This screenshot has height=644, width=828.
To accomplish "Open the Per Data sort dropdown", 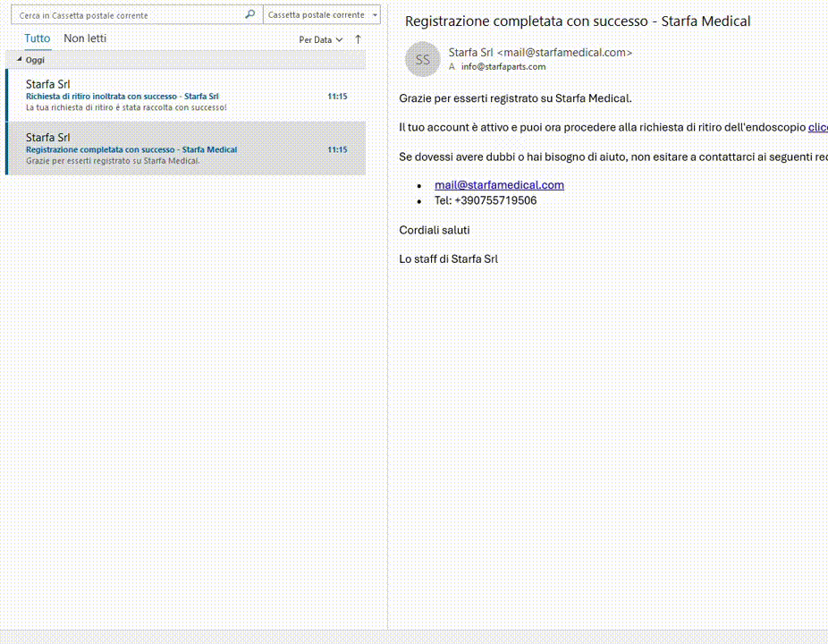I will click(320, 39).
